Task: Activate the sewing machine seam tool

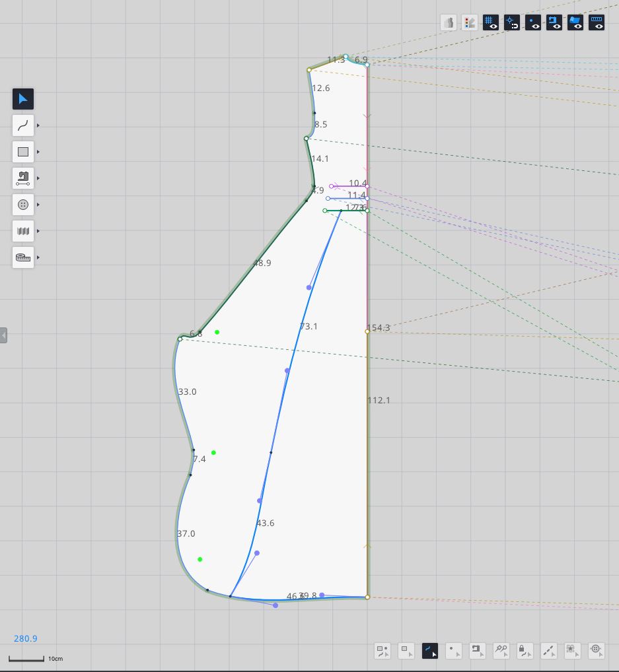Action: pos(23,178)
